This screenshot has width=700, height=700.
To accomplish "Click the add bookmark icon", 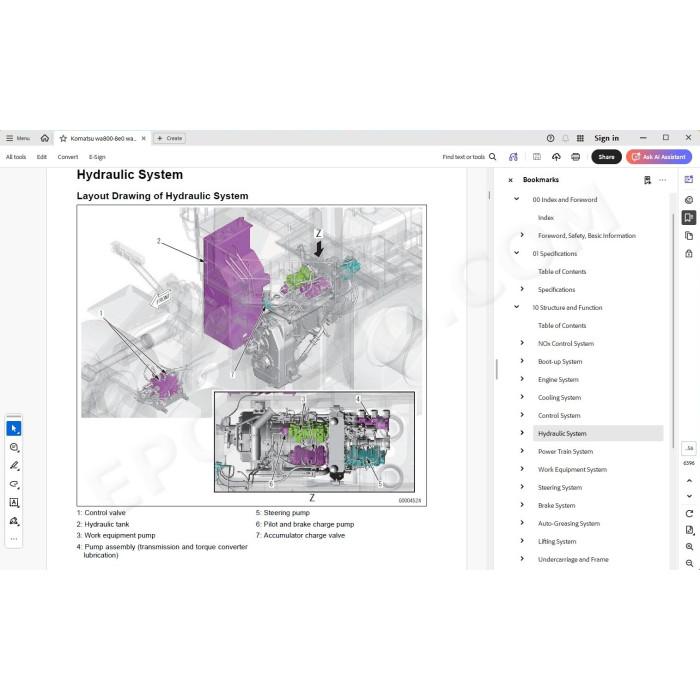I will point(647,180).
